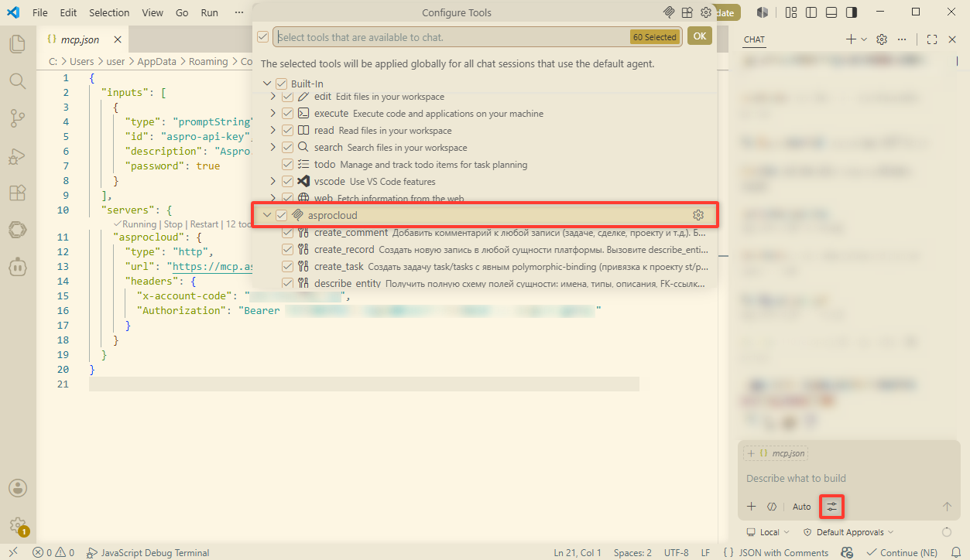Open the Extensions view
This screenshot has height=560, width=970.
tap(17, 193)
